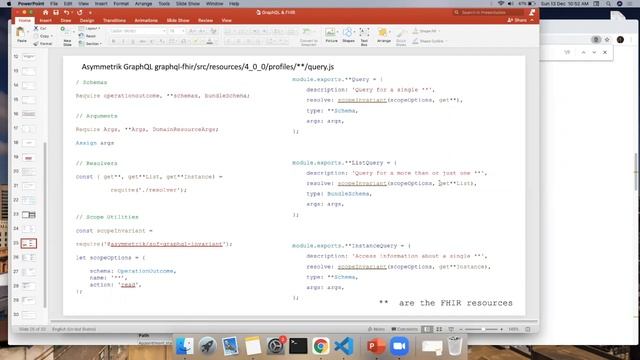Click Shape Fill in ribbon
Screen dimensions: 640x360
[426, 31]
